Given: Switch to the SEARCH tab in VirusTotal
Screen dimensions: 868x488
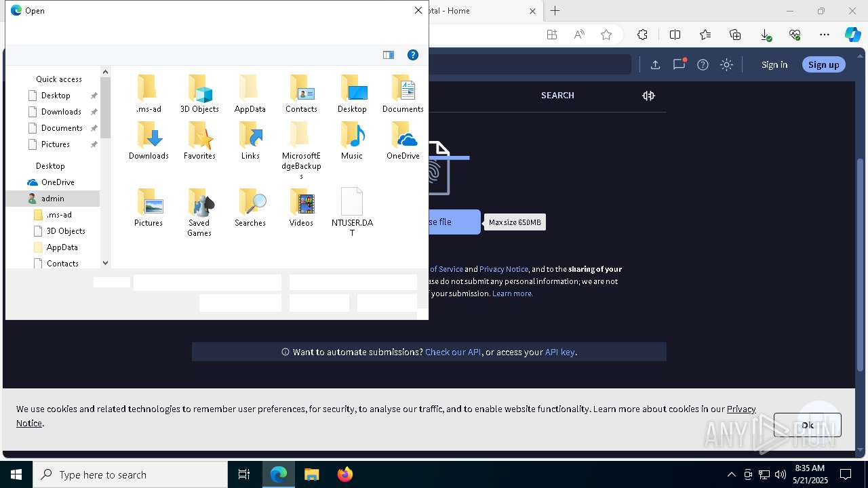Looking at the screenshot, I should (557, 96).
